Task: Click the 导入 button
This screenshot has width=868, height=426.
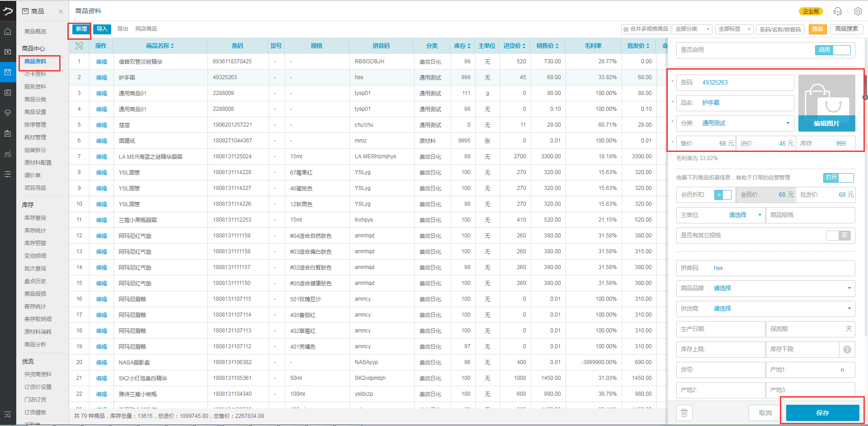Action: tap(102, 29)
